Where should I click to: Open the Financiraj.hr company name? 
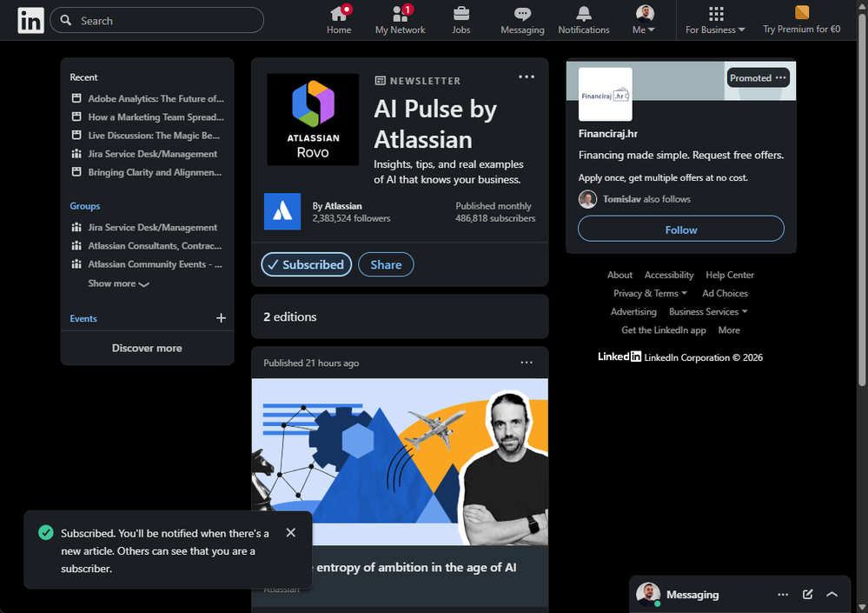(x=608, y=133)
